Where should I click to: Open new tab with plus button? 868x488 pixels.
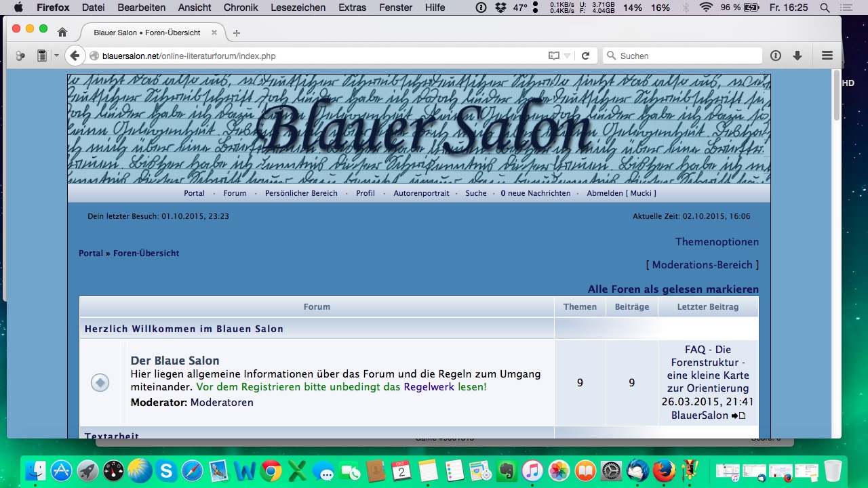click(237, 33)
